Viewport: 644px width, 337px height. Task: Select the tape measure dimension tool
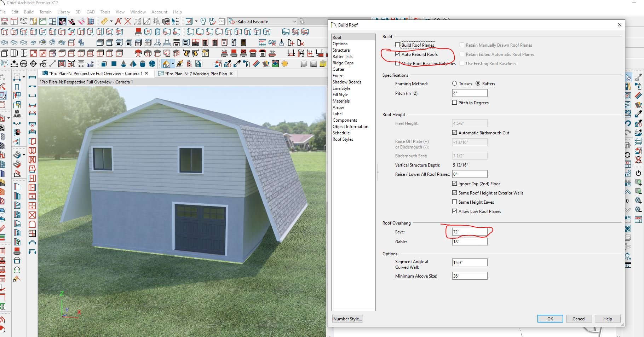click(104, 22)
